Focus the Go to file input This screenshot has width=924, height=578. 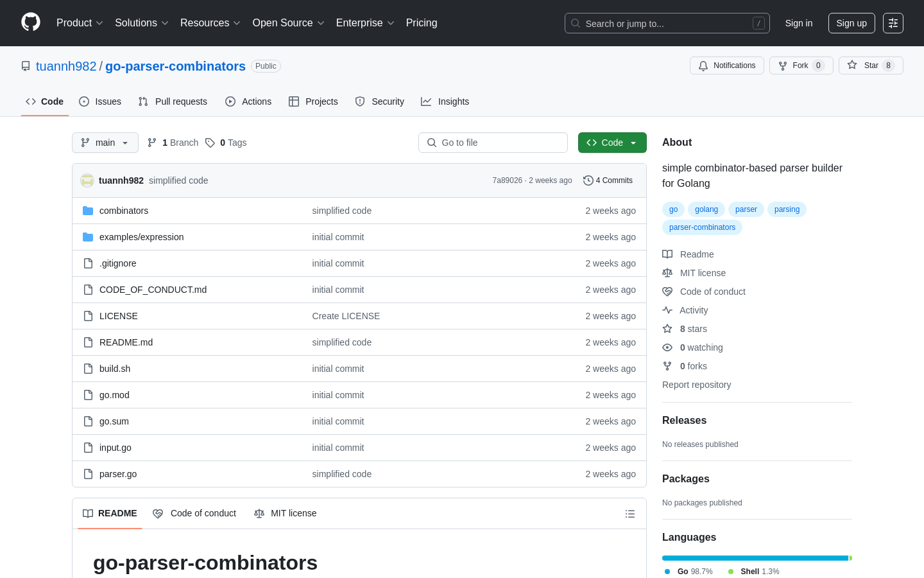coord(493,143)
